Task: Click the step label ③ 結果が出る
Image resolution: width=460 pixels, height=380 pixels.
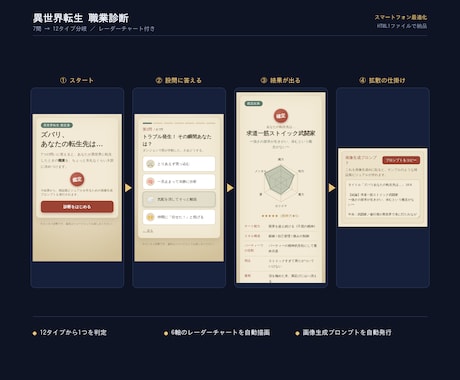Action: [280, 80]
